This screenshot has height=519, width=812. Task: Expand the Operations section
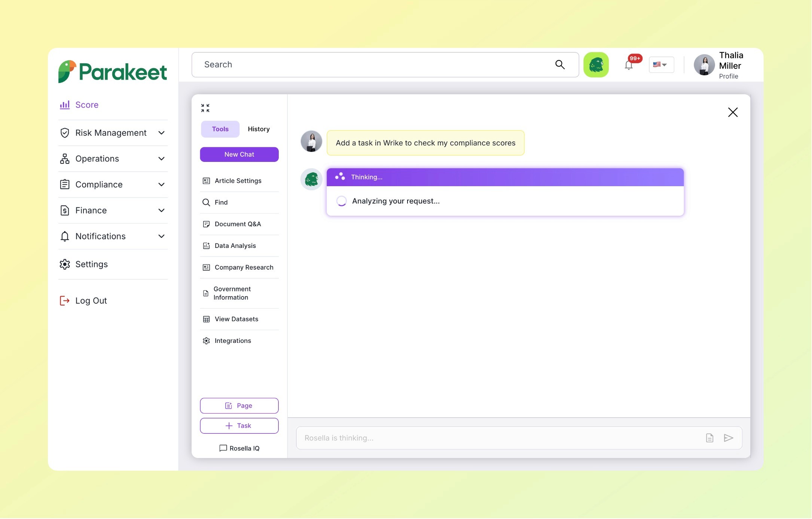coord(161,159)
